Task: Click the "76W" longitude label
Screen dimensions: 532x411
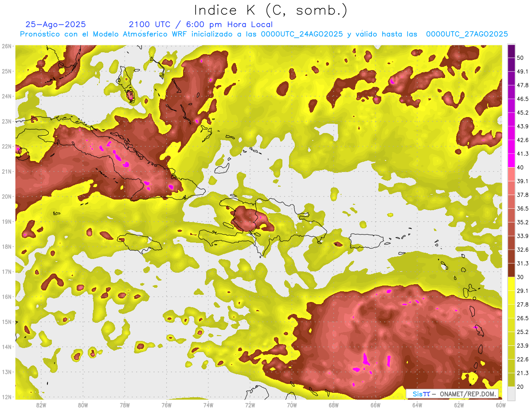Action: point(166,405)
